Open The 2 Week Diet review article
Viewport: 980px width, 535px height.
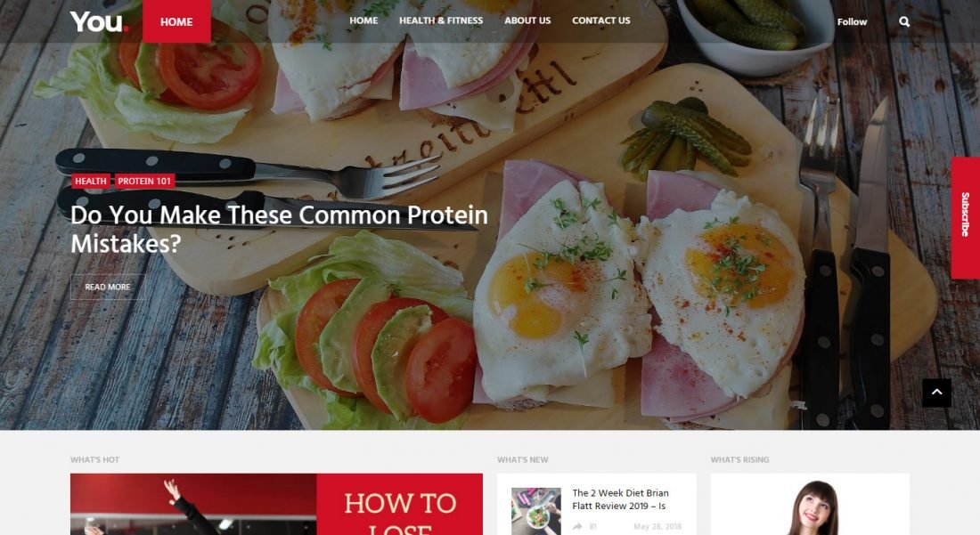coord(620,499)
